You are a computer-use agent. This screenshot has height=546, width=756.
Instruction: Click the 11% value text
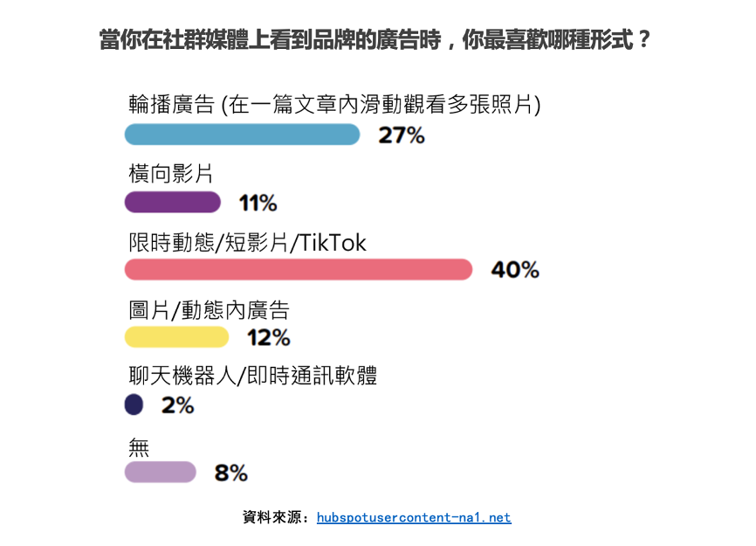[258, 203]
